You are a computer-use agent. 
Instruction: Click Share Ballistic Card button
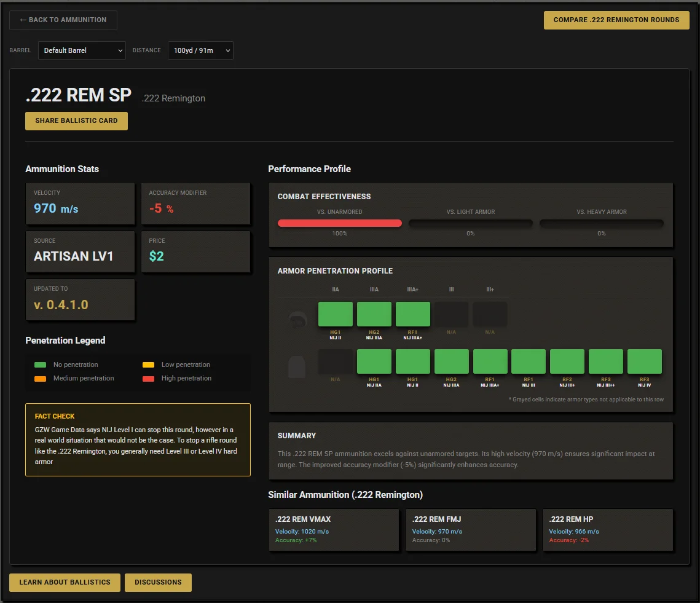[76, 120]
